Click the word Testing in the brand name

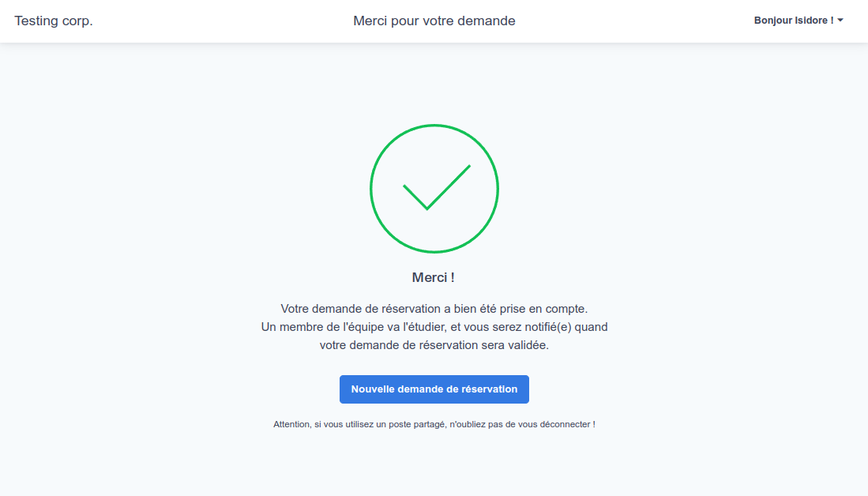[36, 21]
